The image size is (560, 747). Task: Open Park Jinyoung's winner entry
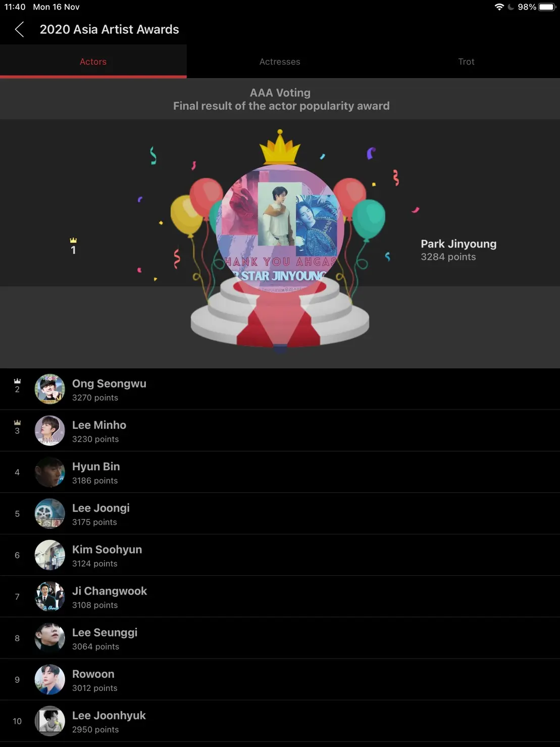coord(459,250)
